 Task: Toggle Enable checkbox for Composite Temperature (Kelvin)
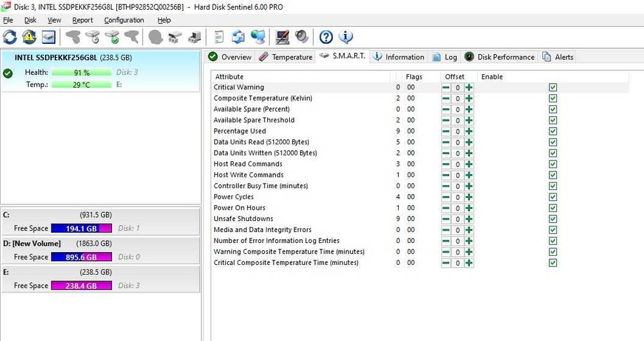coord(553,99)
